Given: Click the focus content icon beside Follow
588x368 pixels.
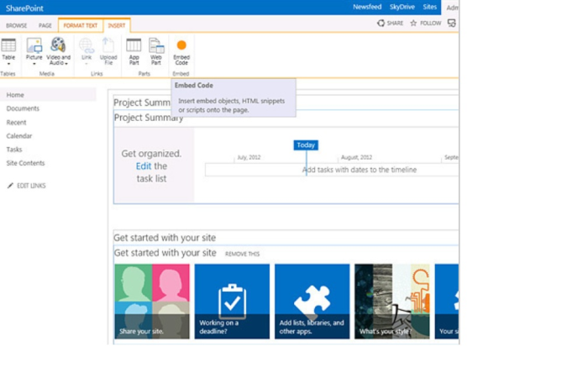Looking at the screenshot, I should [452, 24].
